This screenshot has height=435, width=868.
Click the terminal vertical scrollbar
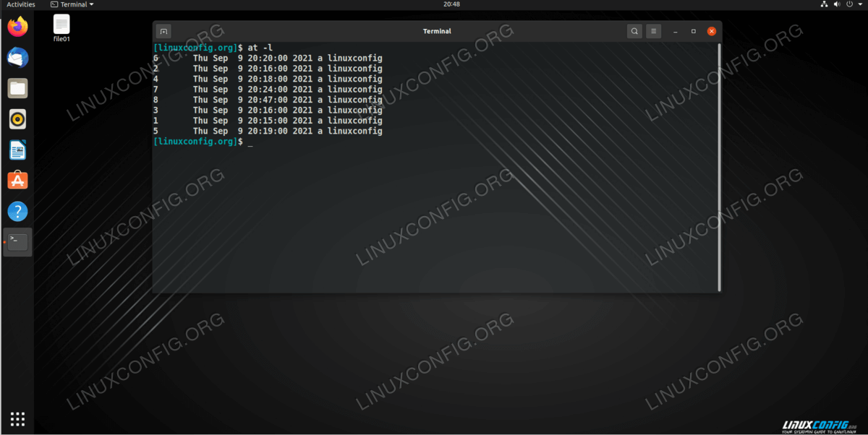(x=718, y=166)
